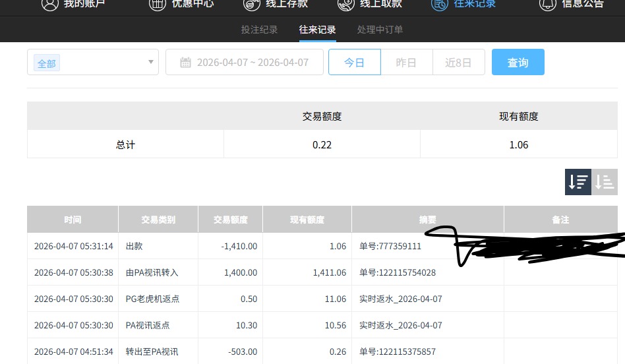This screenshot has width=625, height=364.
Task: Click the 线上存款 deposit icon
Action: click(252, 4)
